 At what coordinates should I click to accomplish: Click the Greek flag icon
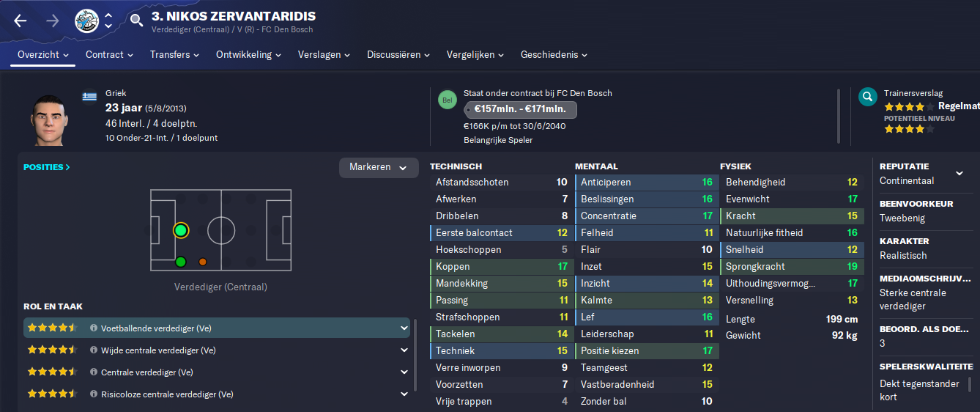point(90,96)
